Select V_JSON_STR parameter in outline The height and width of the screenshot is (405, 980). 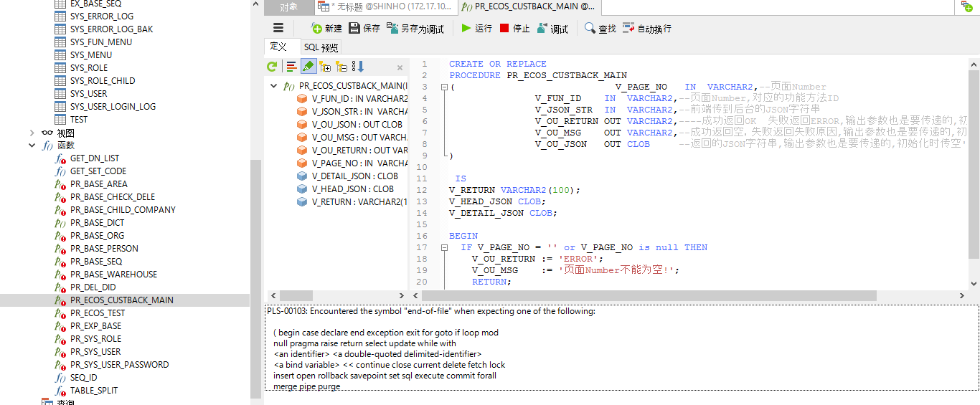[x=352, y=111]
